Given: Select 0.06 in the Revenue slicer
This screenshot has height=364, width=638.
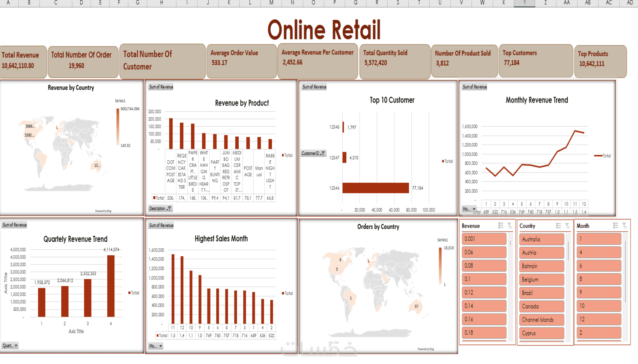Looking at the screenshot, I should pos(484,252).
